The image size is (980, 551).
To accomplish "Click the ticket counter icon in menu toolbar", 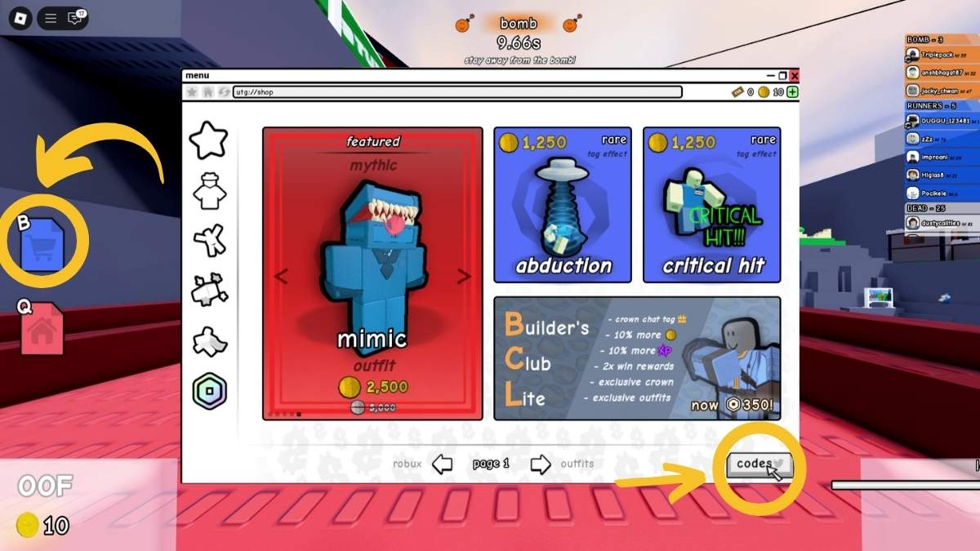I will point(737,92).
